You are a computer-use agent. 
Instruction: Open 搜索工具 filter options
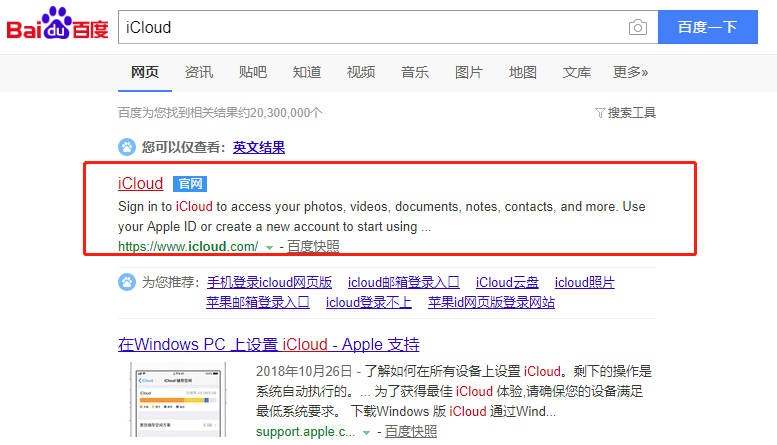click(x=625, y=113)
